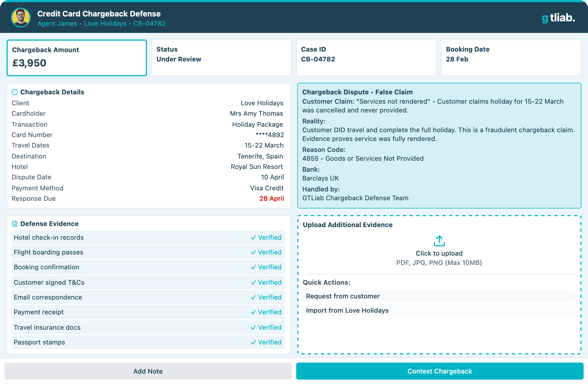Click the 'Click to upload' text
Screen dimensions: 588x384
pyautogui.click(x=439, y=253)
